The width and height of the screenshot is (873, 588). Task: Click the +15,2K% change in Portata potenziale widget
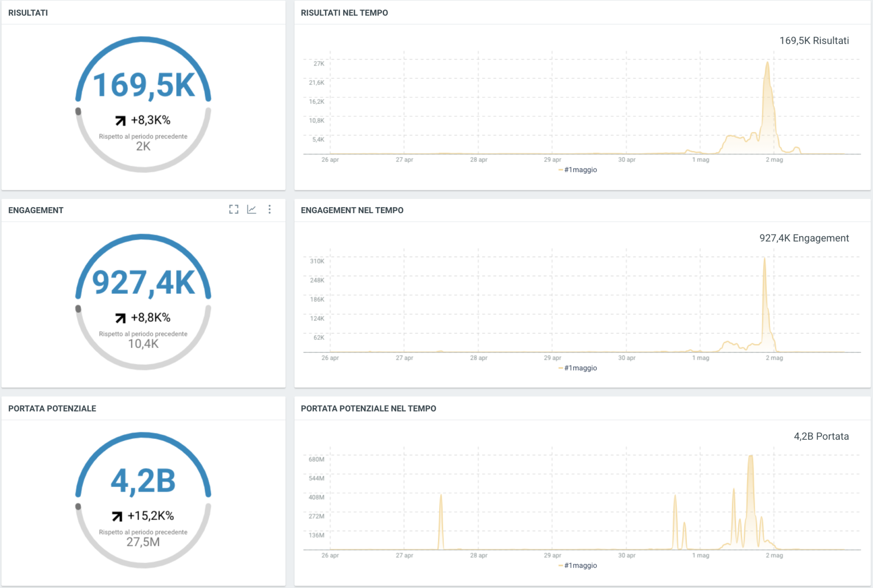tap(151, 516)
